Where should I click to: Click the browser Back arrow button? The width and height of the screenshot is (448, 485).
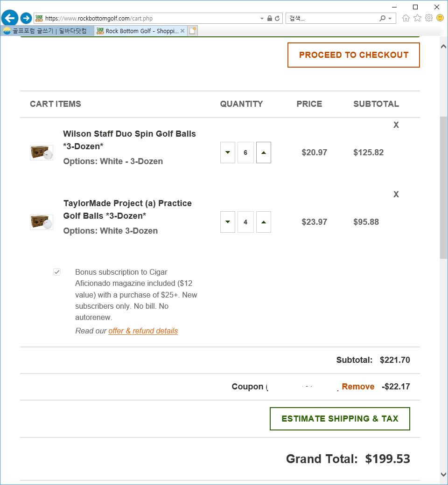pyautogui.click(x=10, y=18)
